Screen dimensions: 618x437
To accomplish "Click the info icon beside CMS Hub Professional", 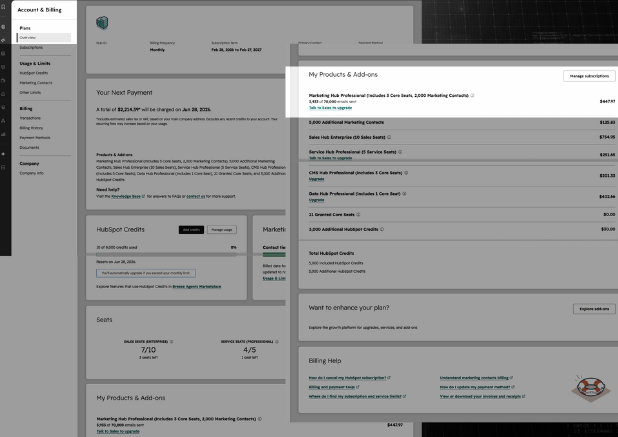I will (x=406, y=173).
